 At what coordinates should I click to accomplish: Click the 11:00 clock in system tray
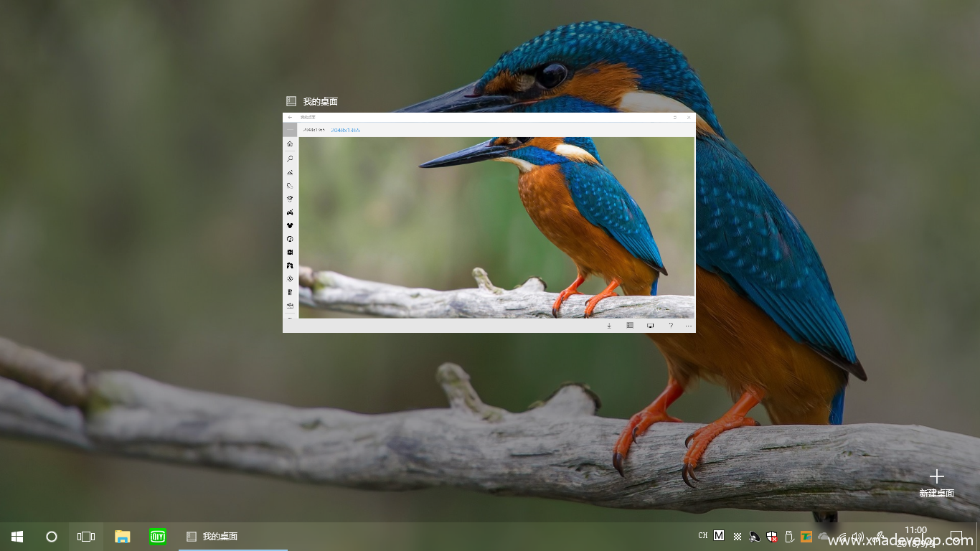tap(915, 531)
